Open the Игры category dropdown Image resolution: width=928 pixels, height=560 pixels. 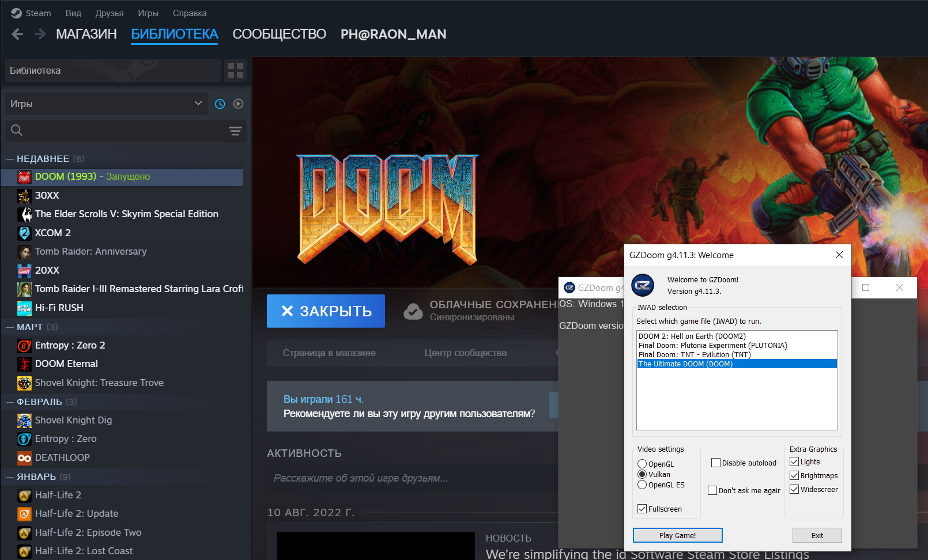click(107, 104)
